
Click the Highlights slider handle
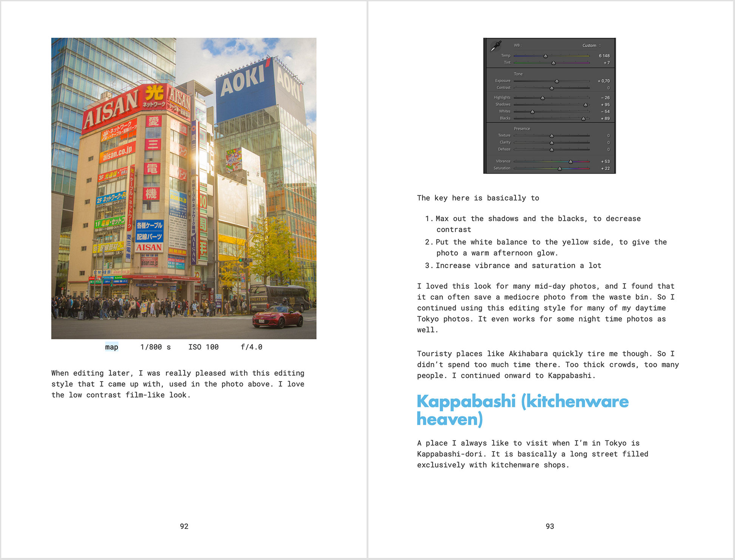(x=543, y=98)
